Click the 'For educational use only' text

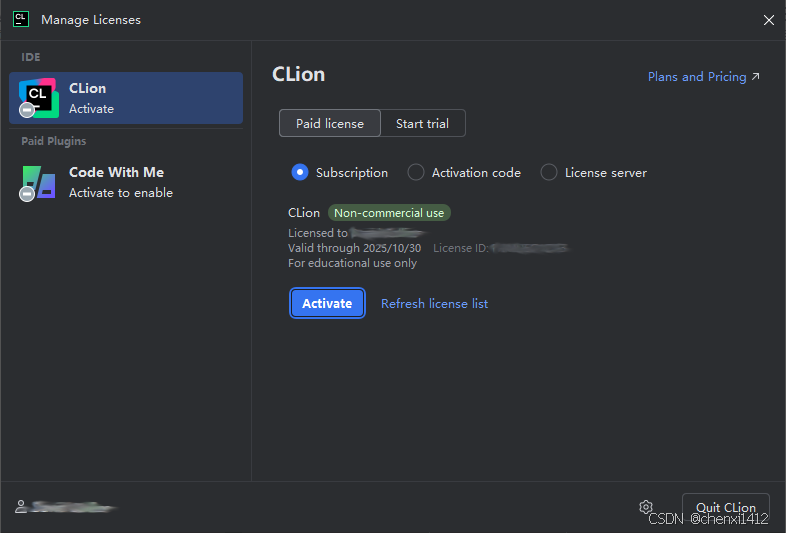(x=352, y=263)
